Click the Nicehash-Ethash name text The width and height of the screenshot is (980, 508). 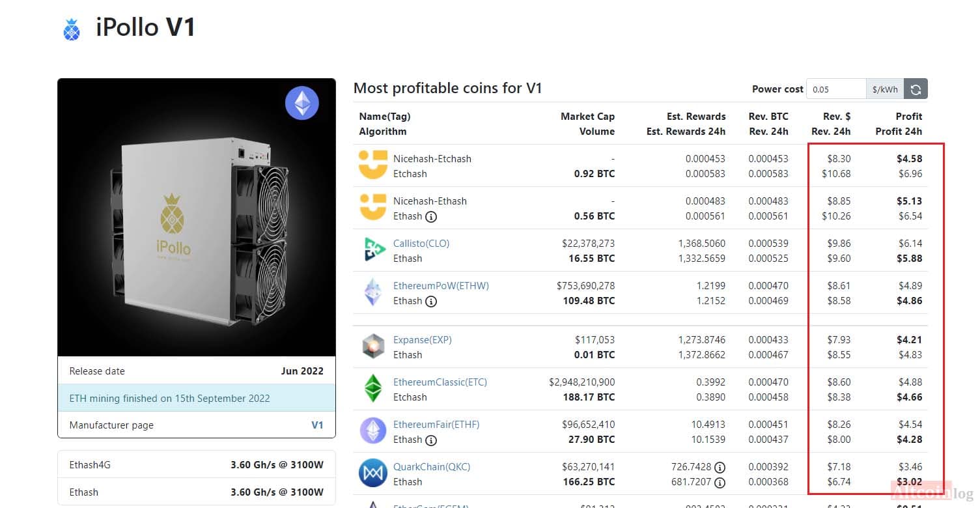point(430,201)
